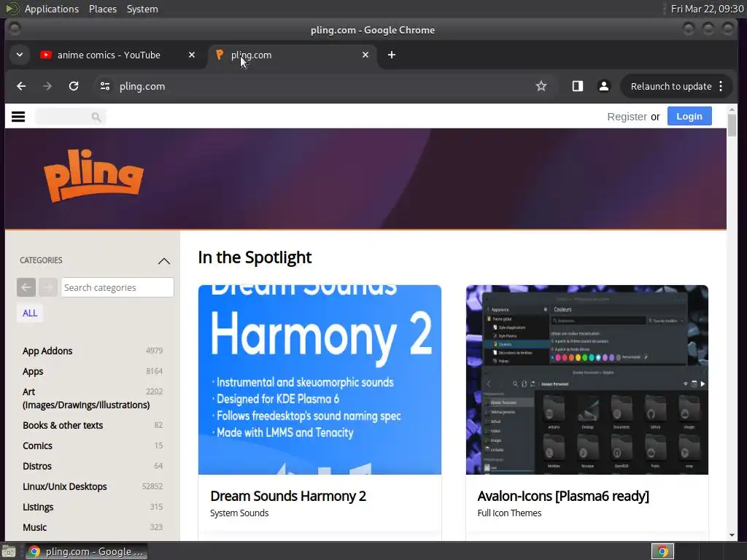Select the ALL categories filter

(29, 313)
